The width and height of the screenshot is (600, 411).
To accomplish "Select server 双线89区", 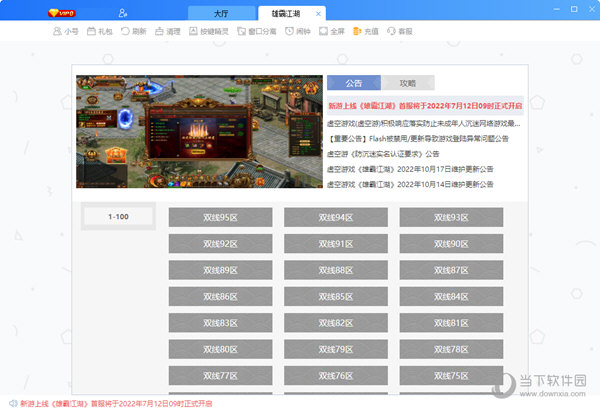I will pyautogui.click(x=220, y=270).
